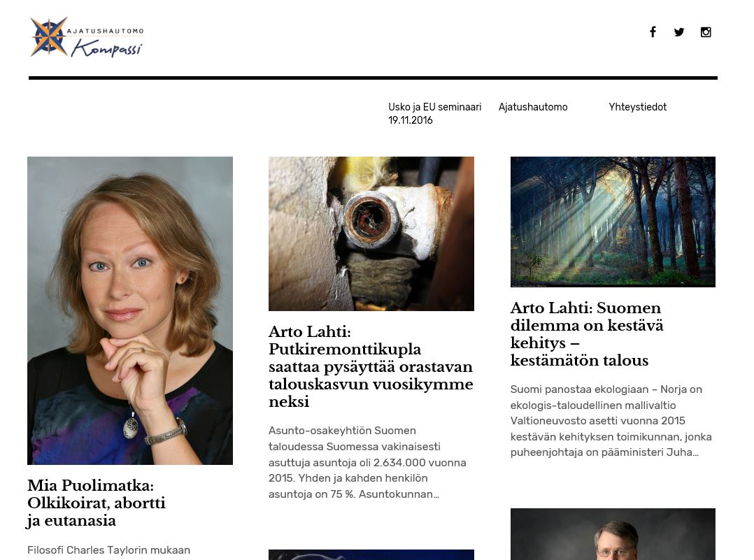Screen dimensions: 754x560
Task: Click the Ajatushautomo Kompassi logo
Action: point(87,38)
